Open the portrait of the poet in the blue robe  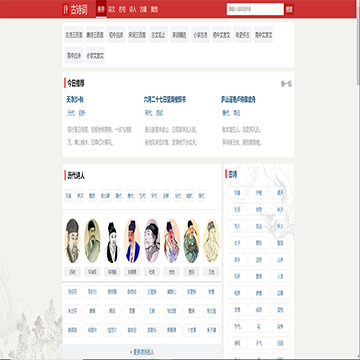[x=132, y=241]
